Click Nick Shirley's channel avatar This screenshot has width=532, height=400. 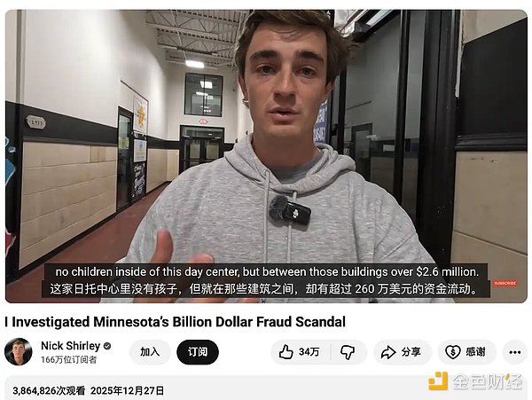19,352
